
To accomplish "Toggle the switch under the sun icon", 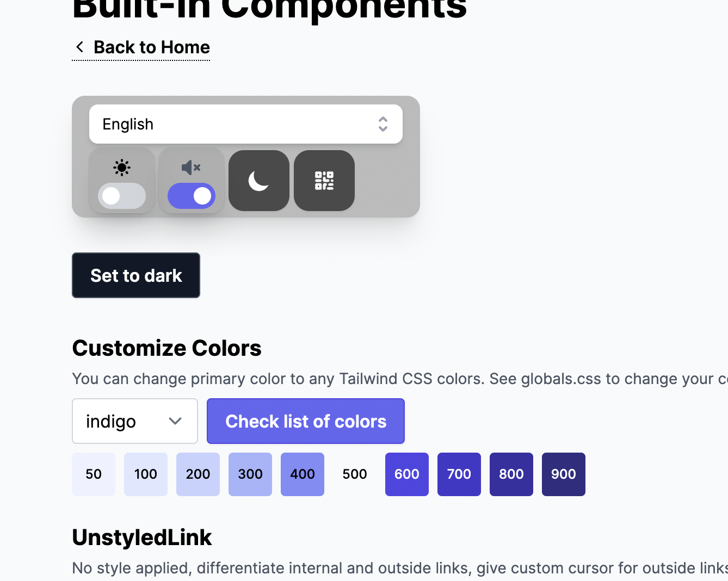I will coord(121,196).
